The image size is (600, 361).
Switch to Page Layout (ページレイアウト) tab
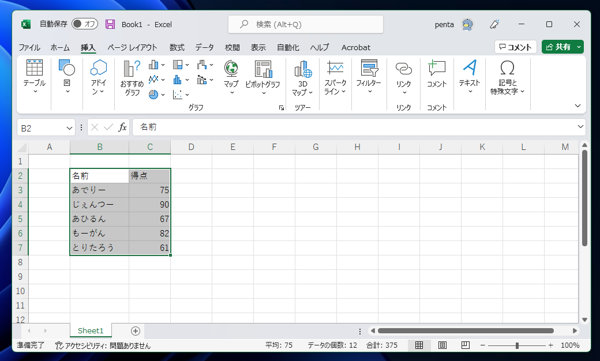tap(132, 47)
